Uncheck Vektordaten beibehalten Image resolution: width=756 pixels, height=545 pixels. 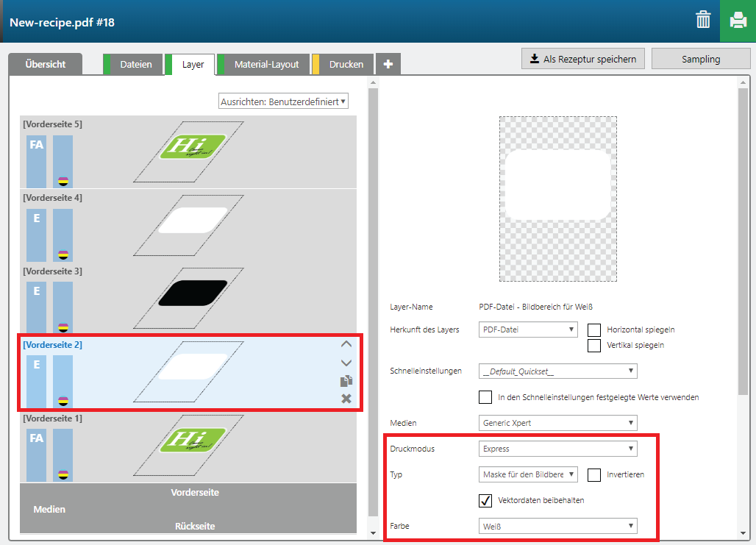pyautogui.click(x=485, y=500)
